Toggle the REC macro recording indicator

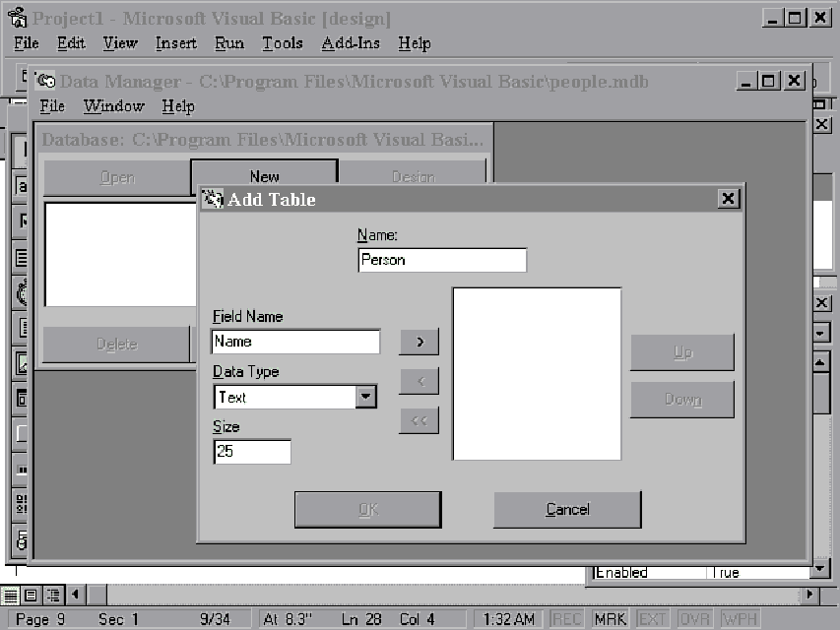tap(566, 619)
